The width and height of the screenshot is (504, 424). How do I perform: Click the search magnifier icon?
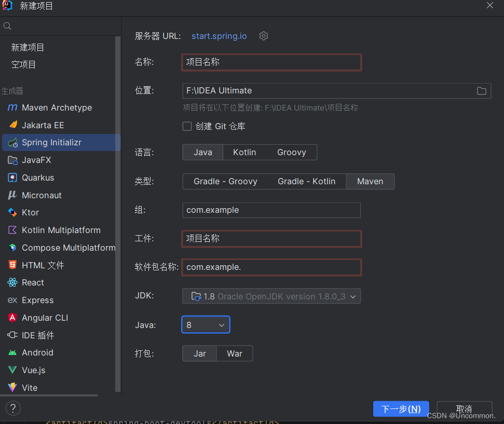point(7,26)
